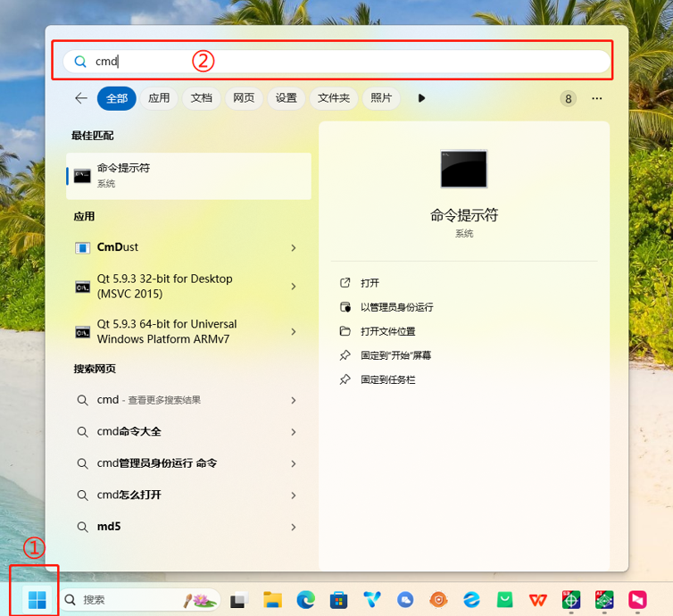Expand the CmDust result chevron
Screen dimensions: 673x616
[x=294, y=247]
